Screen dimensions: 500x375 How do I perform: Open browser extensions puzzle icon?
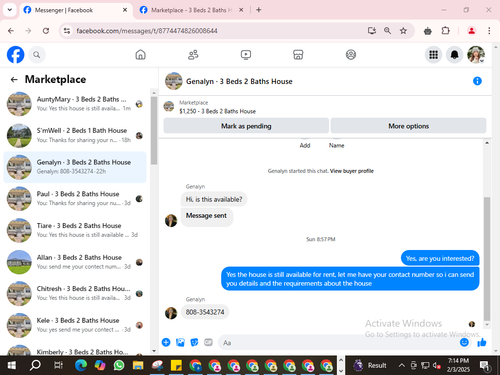[445, 31]
